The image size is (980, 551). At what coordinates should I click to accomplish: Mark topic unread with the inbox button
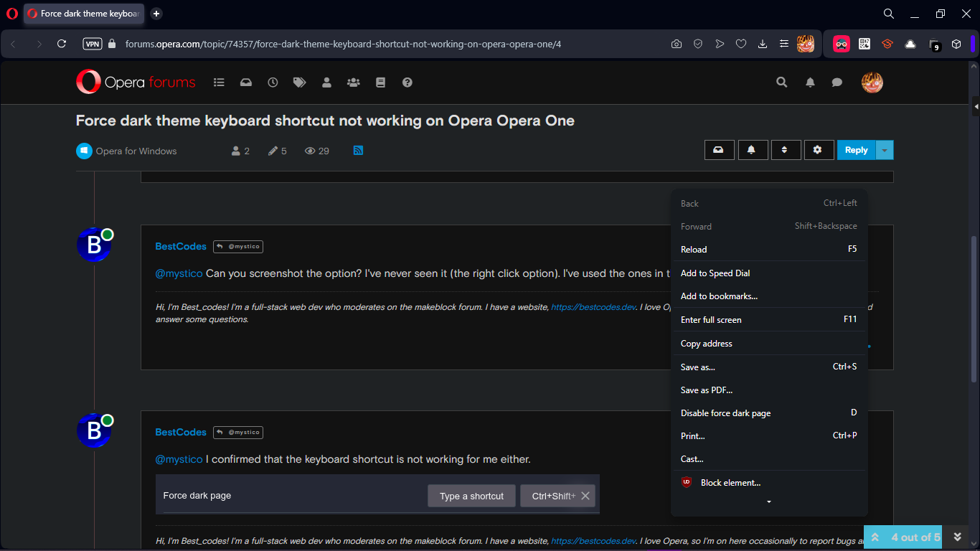719,150
